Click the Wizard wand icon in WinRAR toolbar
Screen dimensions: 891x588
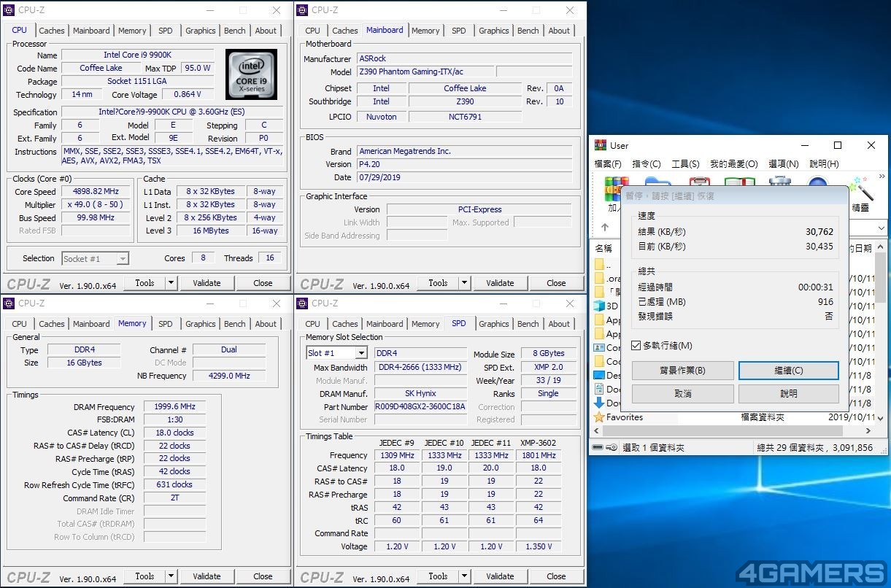[863, 190]
